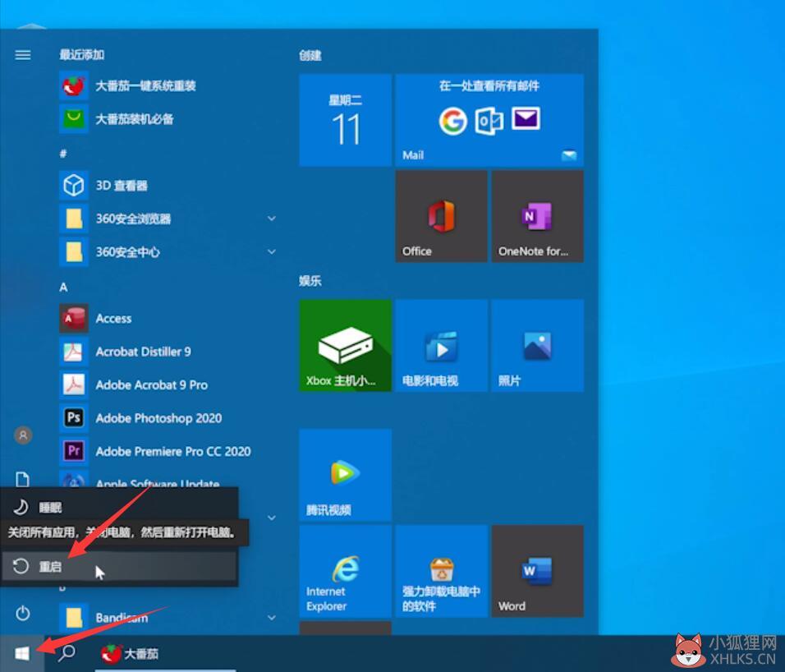
Task: Launch 大番茄一键系统重装 from recently added
Action: click(x=168, y=86)
